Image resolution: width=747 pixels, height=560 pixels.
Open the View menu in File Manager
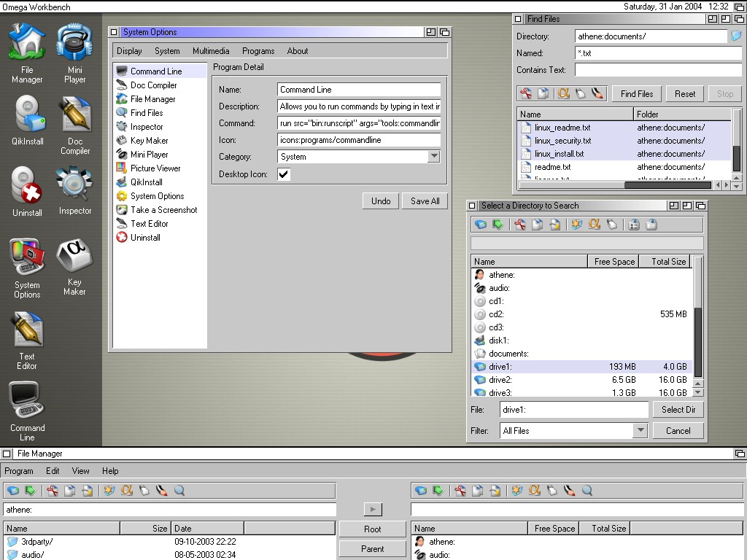point(80,471)
